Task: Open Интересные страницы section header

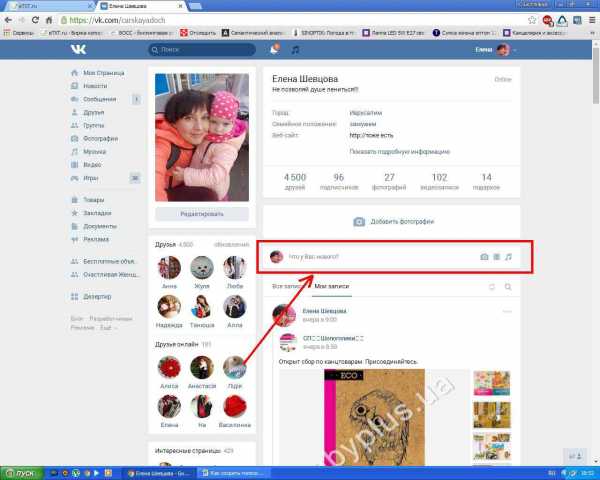Action: tap(188, 451)
